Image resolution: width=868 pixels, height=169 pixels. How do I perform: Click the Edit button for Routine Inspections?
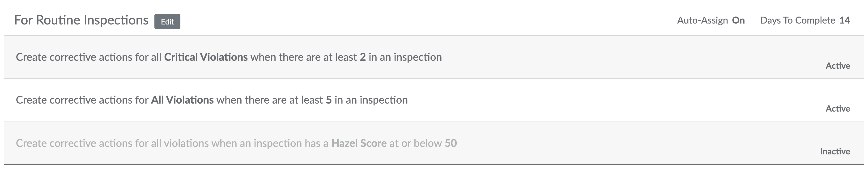click(167, 21)
